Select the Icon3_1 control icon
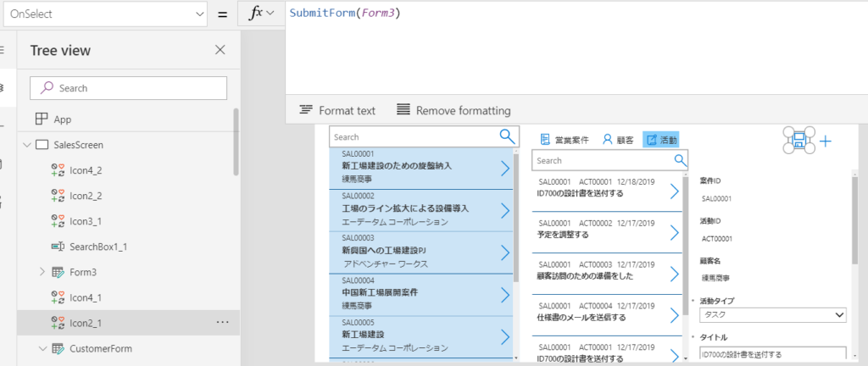868x366 pixels. [x=58, y=221]
